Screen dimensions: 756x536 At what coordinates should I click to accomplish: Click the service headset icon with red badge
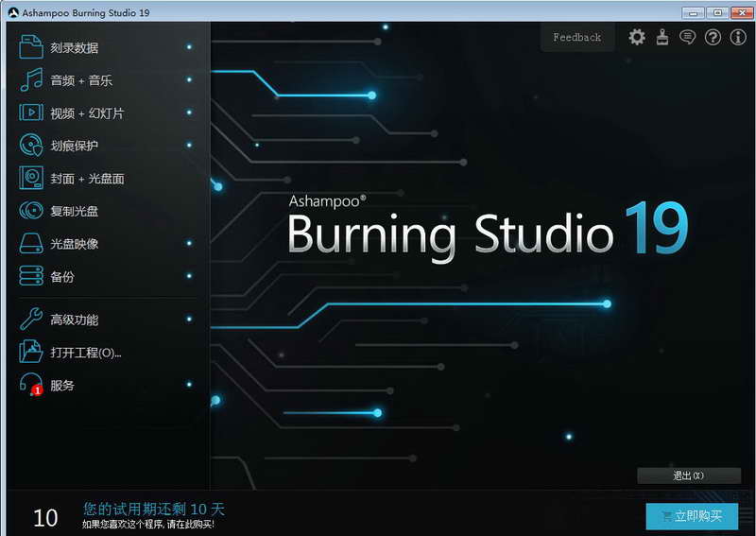tap(31, 385)
